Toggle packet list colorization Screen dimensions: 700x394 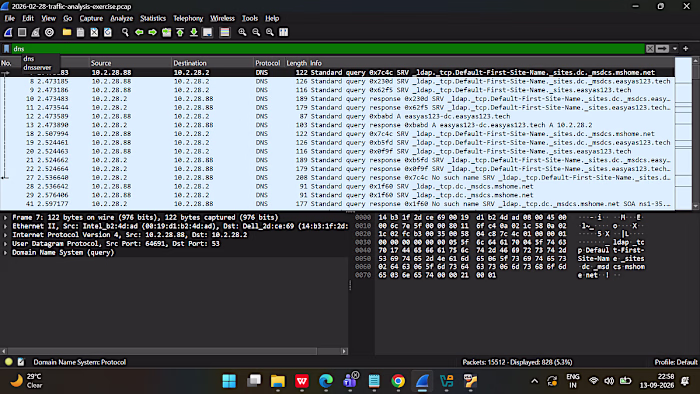(225, 32)
